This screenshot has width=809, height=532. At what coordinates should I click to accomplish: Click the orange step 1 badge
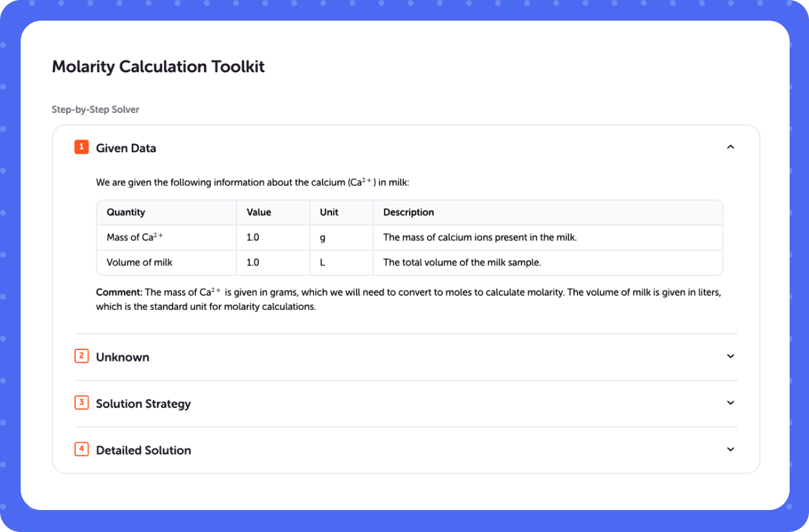click(x=81, y=147)
